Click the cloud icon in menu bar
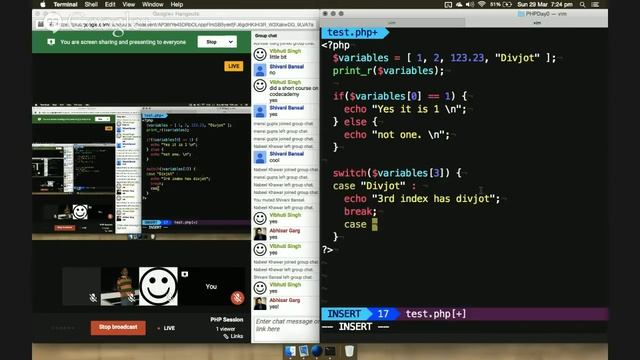This screenshot has height=360, width=640. [x=459, y=4]
